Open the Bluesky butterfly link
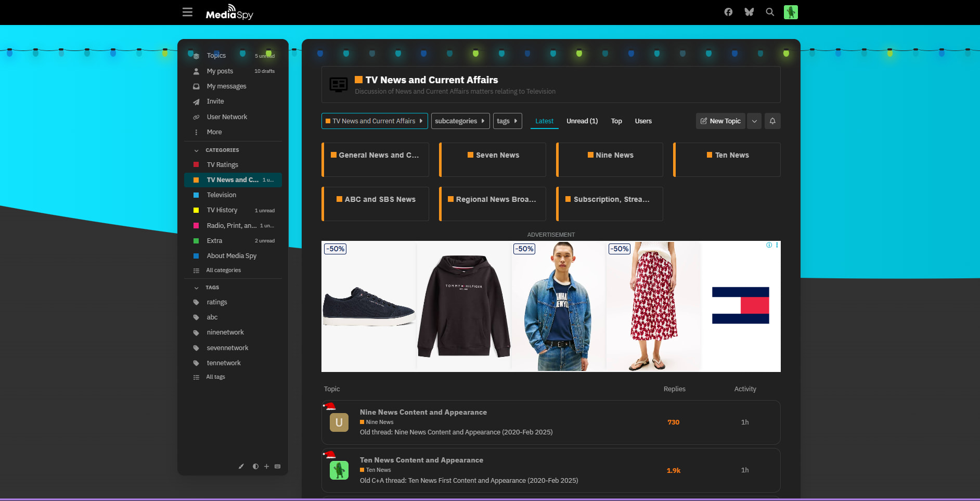980x501 pixels. click(749, 12)
